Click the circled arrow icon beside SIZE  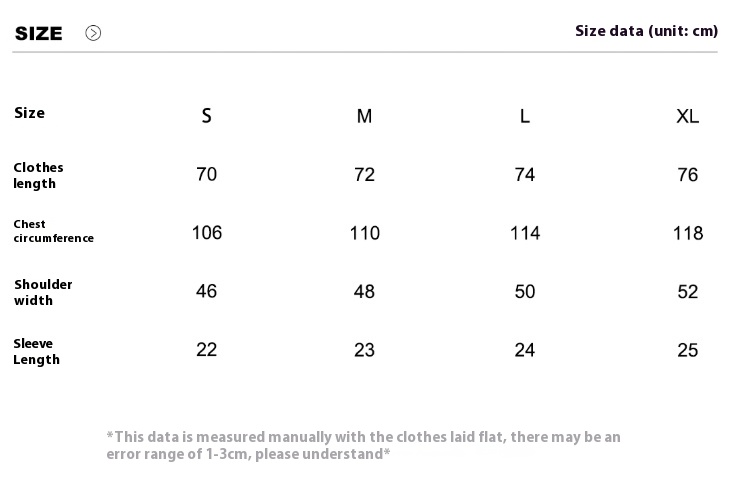pyautogui.click(x=93, y=33)
